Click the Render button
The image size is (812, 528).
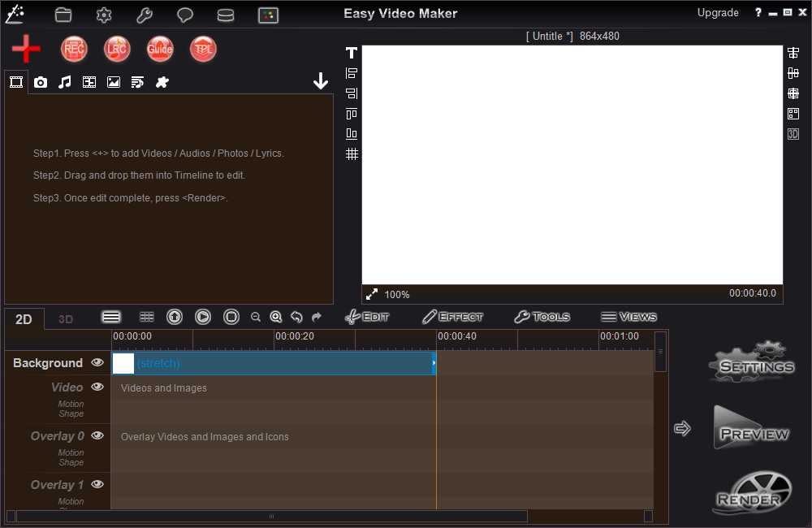tap(751, 493)
